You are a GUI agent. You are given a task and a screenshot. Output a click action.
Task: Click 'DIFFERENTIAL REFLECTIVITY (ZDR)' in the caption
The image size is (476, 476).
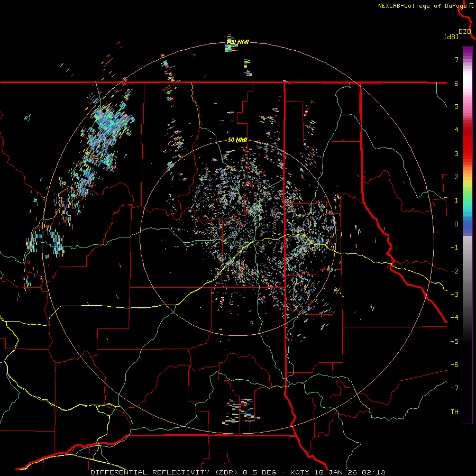(x=165, y=472)
